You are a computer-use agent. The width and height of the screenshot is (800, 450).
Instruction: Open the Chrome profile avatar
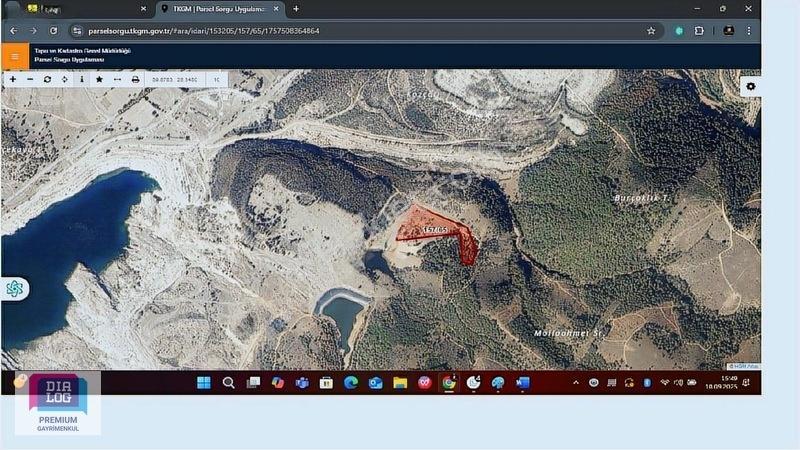pyautogui.click(x=729, y=31)
